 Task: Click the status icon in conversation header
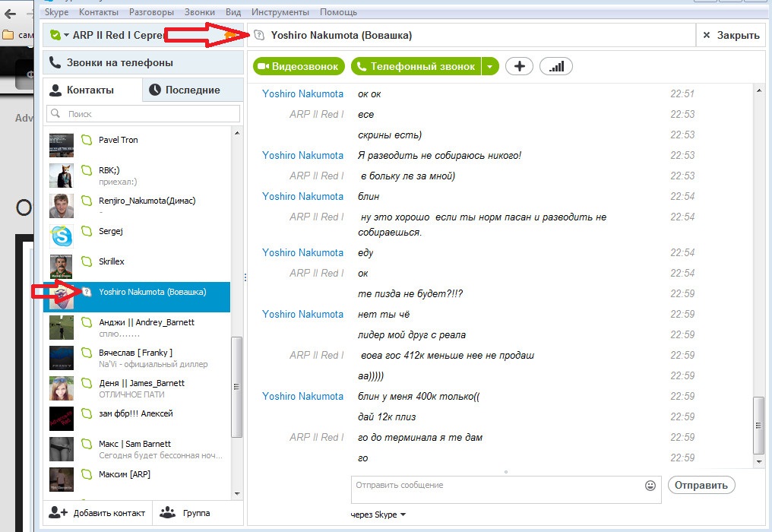(x=259, y=35)
